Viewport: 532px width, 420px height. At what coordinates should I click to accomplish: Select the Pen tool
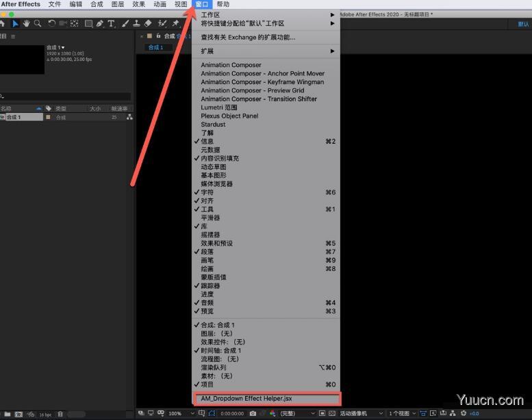point(100,24)
